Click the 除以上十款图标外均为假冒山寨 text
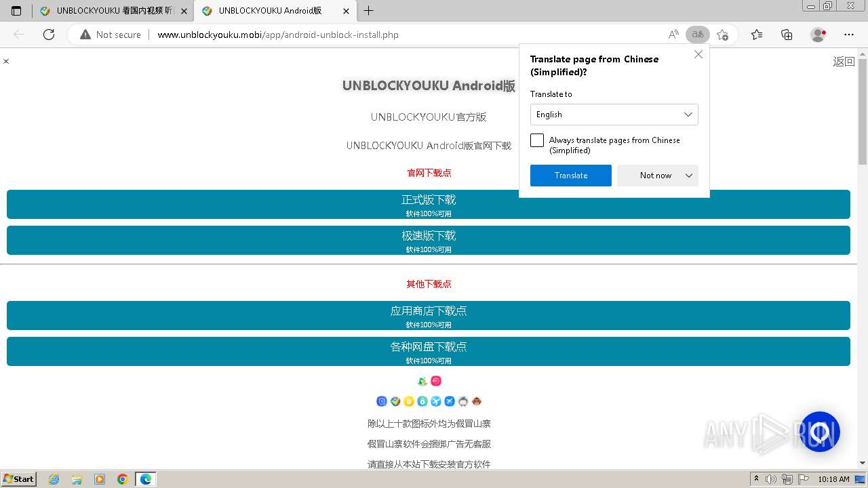The height and width of the screenshot is (488, 868). point(429,424)
